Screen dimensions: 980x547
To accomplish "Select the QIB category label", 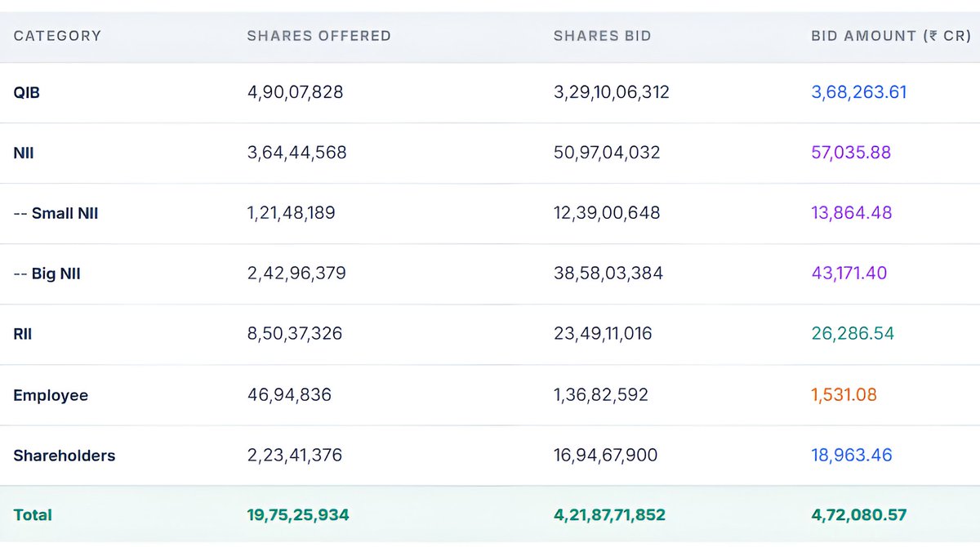I will (x=27, y=93).
